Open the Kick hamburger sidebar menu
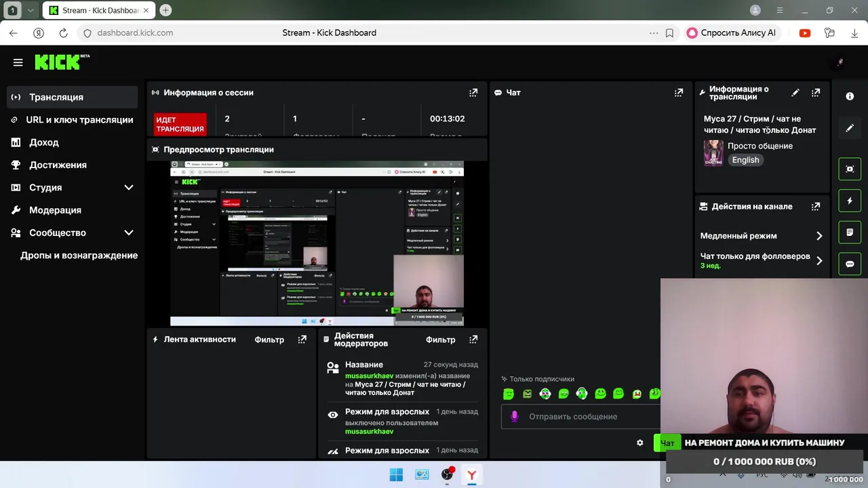 point(18,62)
